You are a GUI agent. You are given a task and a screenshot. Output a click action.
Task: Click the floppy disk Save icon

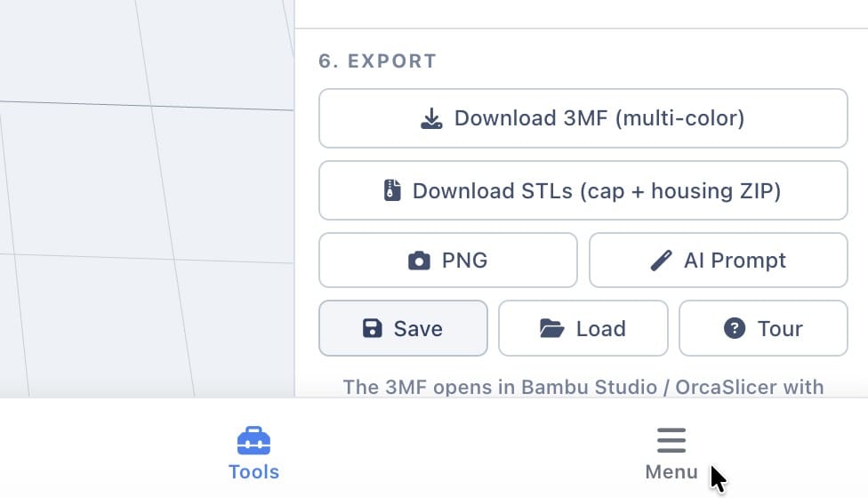(372, 328)
